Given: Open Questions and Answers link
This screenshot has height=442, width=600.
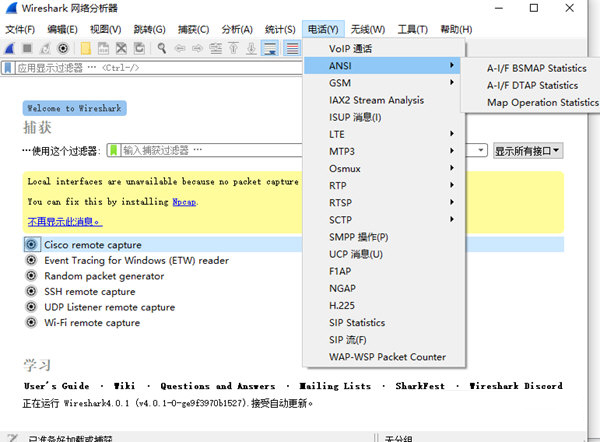Looking at the screenshot, I should click(x=218, y=386).
